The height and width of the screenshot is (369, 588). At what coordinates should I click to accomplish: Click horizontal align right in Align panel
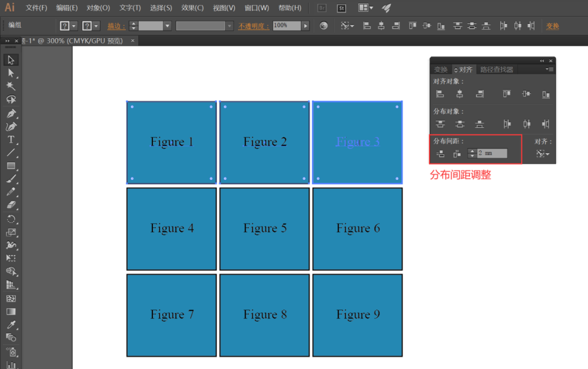click(480, 94)
